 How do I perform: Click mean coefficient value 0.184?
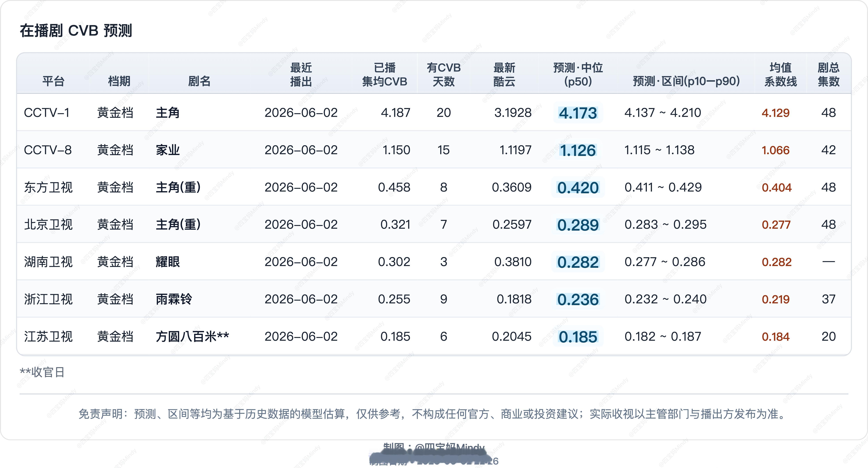(x=775, y=337)
